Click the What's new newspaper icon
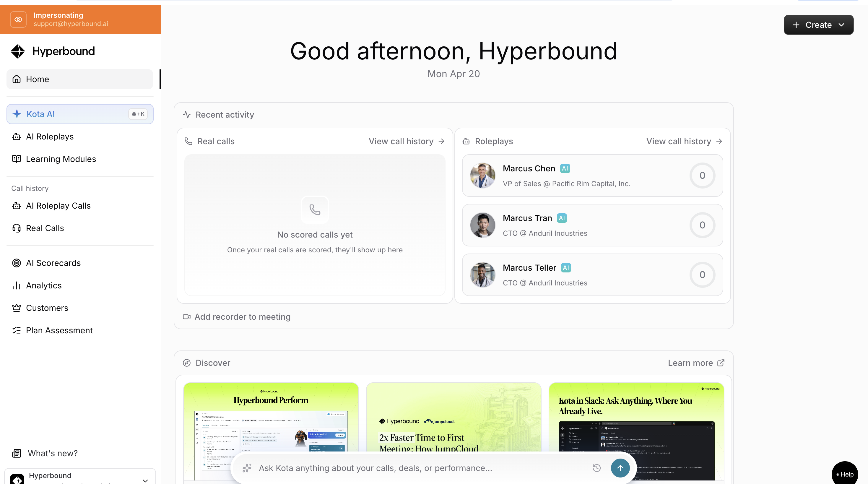Image resolution: width=868 pixels, height=484 pixels. [17, 453]
